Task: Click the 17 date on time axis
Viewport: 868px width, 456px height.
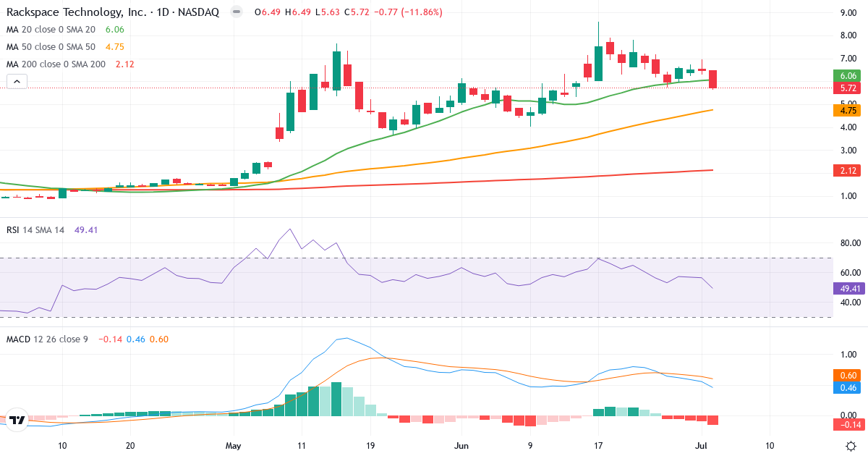Action: 598,446
